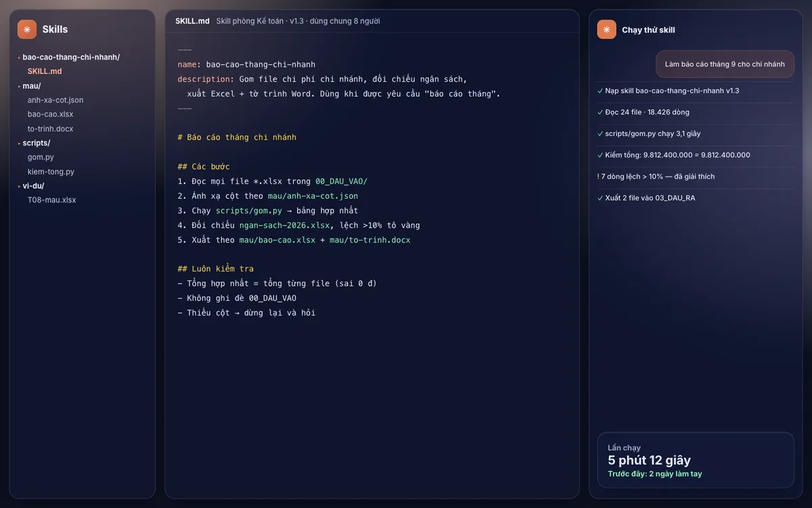
Task: Click scripts/gom.py path in step 3
Action: tap(248, 211)
